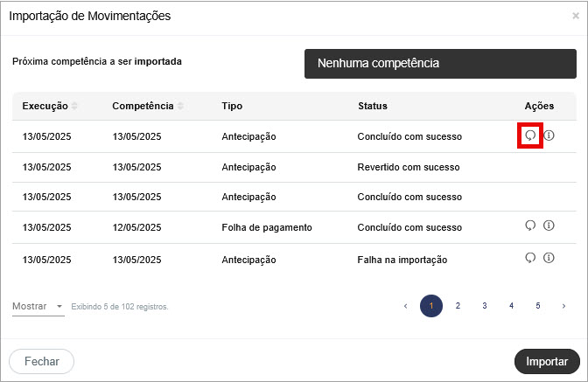Click the Nenhuma competência field
588x382 pixels.
click(440, 64)
